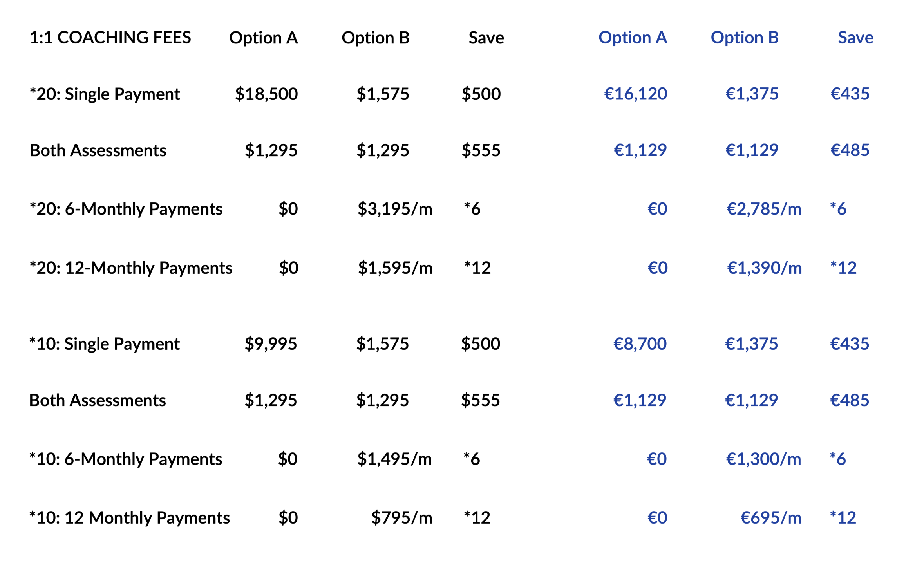This screenshot has height=564, width=924.
Task: Select the $1,595/m monthly price
Action: pyautogui.click(x=395, y=268)
